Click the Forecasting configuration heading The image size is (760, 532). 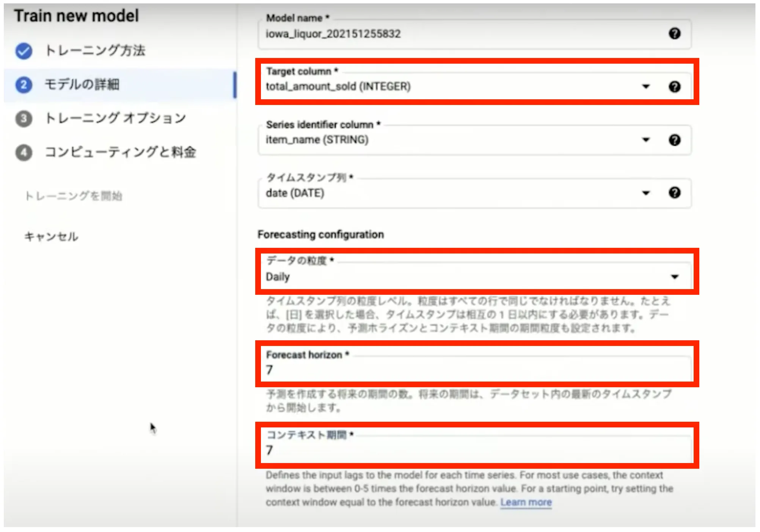(321, 235)
